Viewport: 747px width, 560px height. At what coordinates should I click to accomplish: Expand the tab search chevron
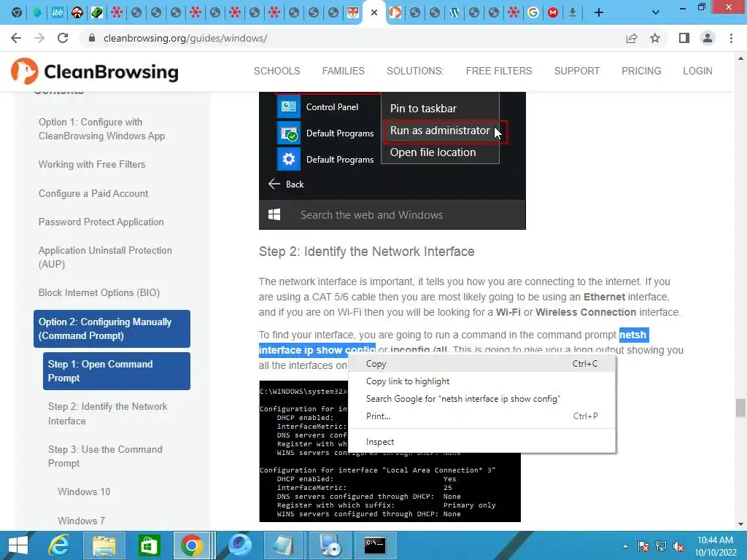click(x=656, y=12)
